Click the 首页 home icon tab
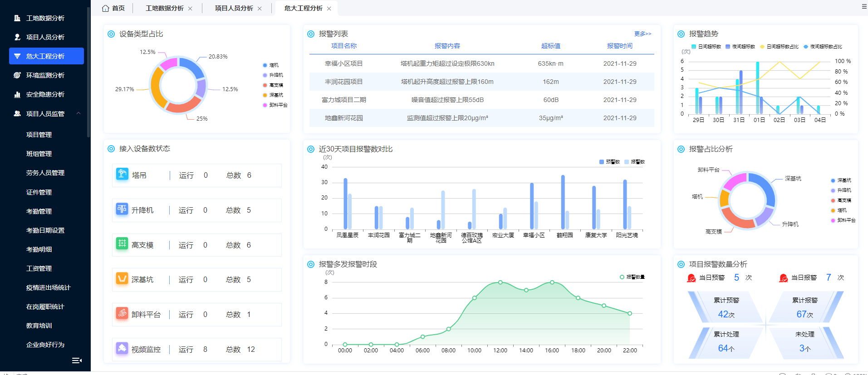Image resolution: width=868 pixels, height=375 pixels. pos(105,8)
